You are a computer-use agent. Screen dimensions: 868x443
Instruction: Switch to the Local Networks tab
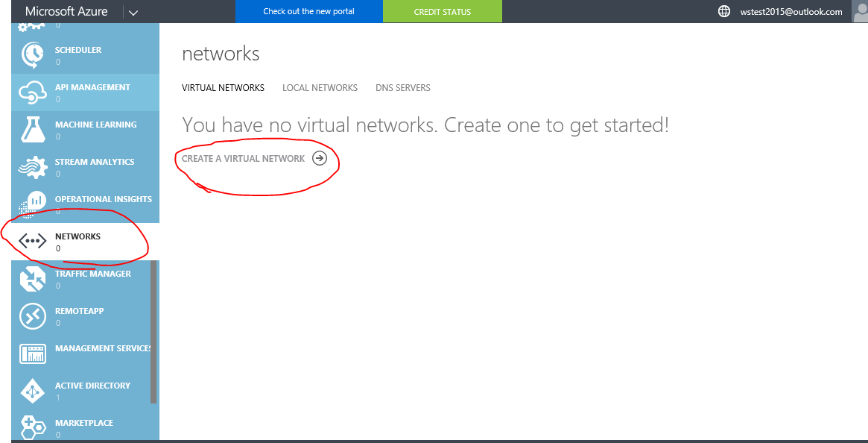pos(320,87)
